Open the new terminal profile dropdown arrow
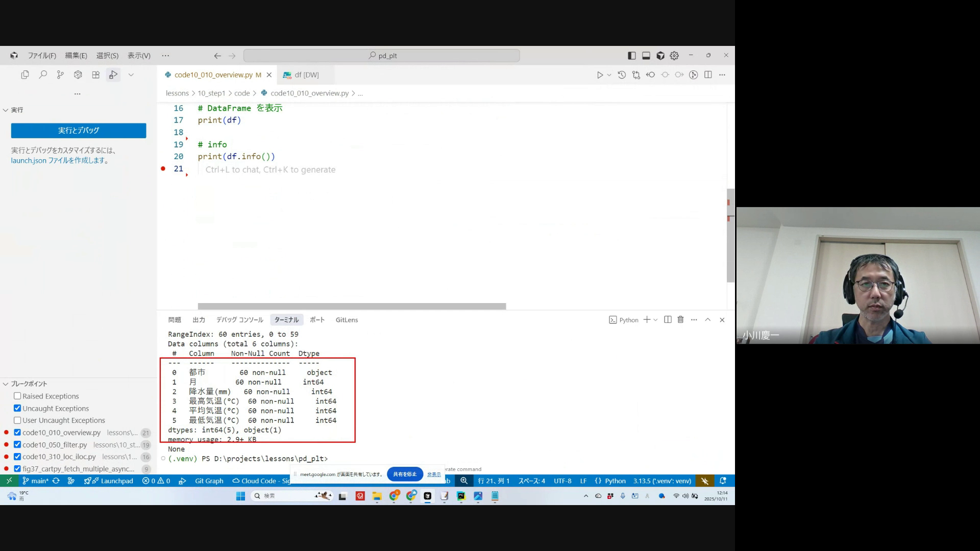Image resolution: width=980 pixels, height=551 pixels. 655,320
